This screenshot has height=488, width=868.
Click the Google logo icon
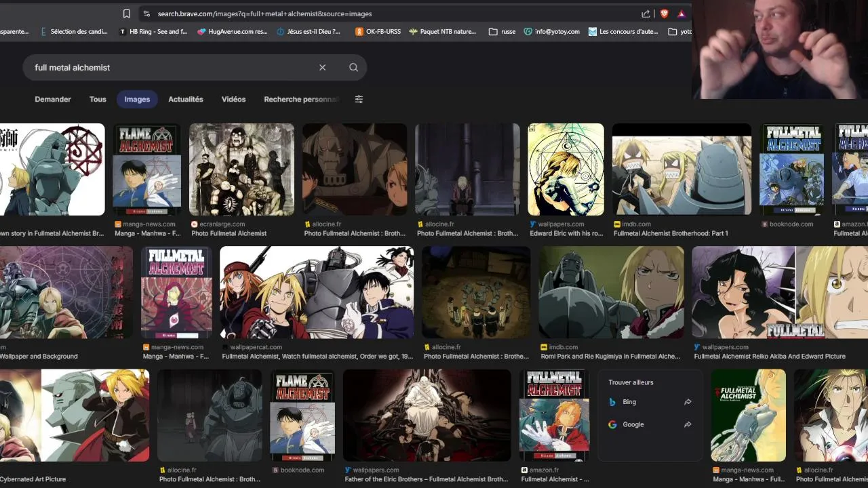point(612,424)
